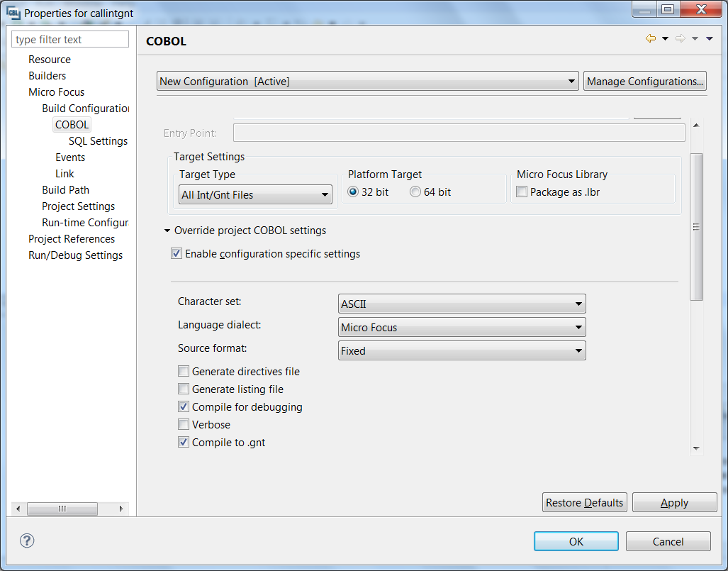Click the settings pane scroll-down arrow
The height and width of the screenshot is (571, 728).
pos(696,448)
